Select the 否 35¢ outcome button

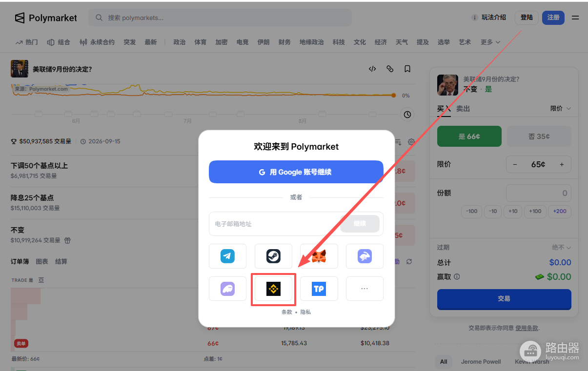539,137
